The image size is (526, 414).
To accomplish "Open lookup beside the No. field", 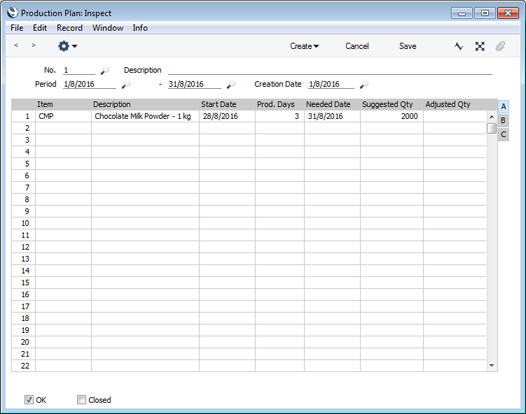I will pyautogui.click(x=105, y=70).
